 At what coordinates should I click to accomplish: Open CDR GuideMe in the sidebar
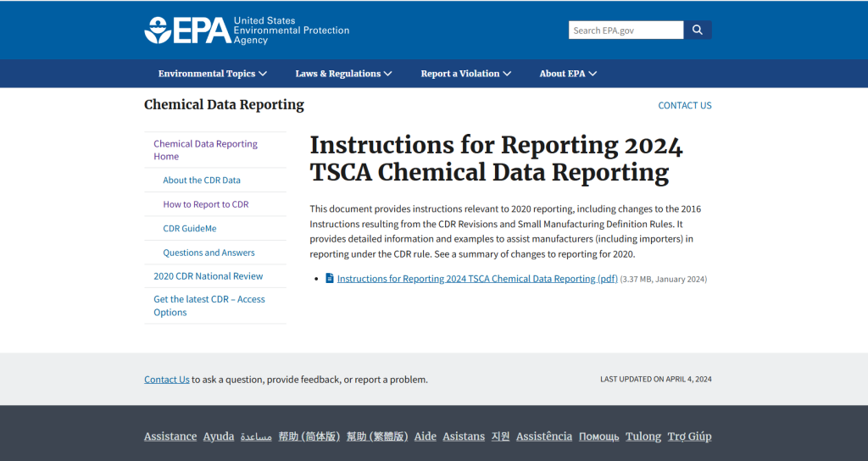pos(189,228)
